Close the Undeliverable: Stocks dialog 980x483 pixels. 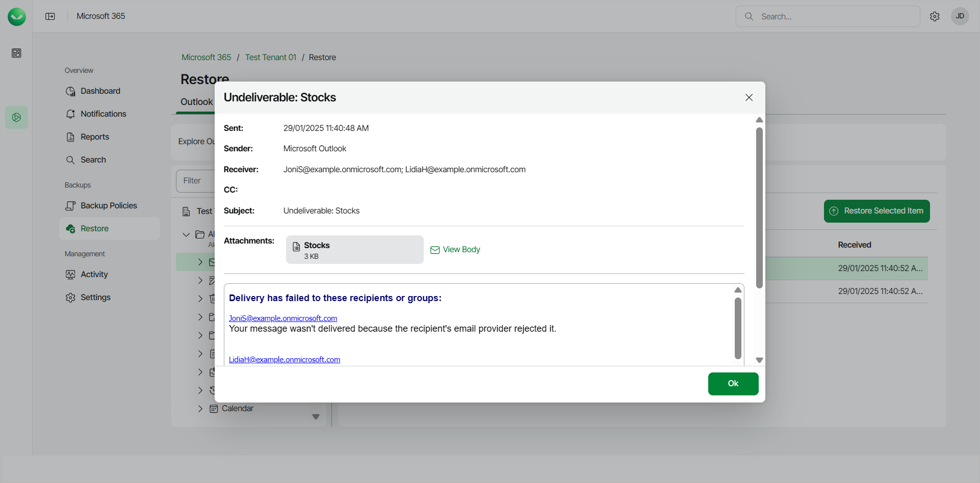click(x=749, y=97)
